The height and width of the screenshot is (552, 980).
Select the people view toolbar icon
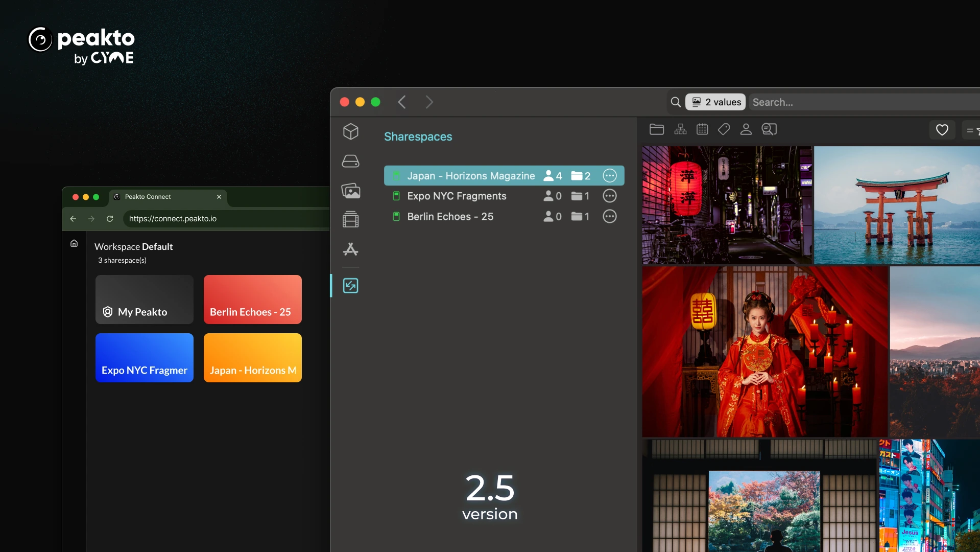coord(746,130)
